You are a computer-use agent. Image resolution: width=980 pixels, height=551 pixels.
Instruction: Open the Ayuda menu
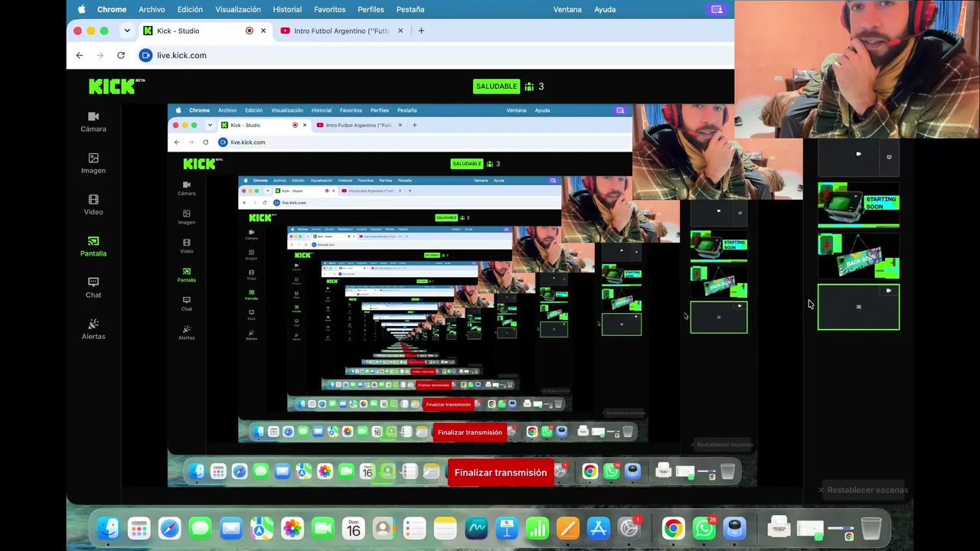tap(605, 9)
